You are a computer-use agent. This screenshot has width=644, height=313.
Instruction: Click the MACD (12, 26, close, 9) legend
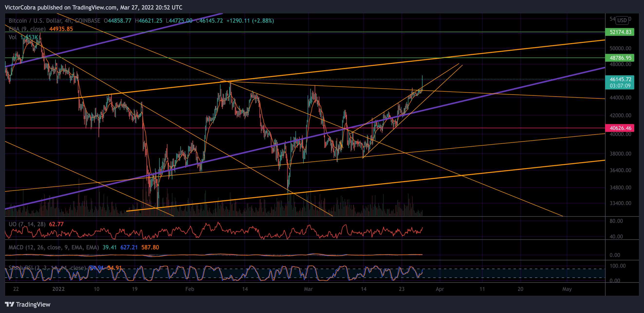54,247
